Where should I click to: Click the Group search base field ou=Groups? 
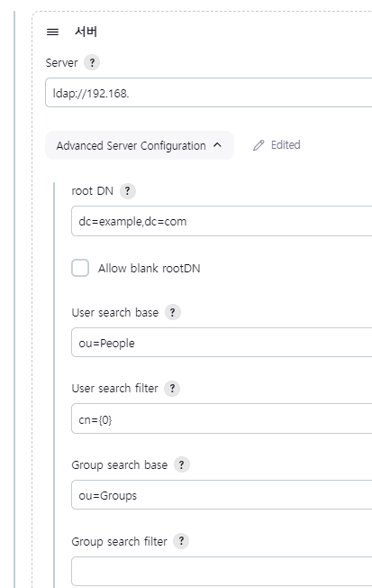pos(222,495)
